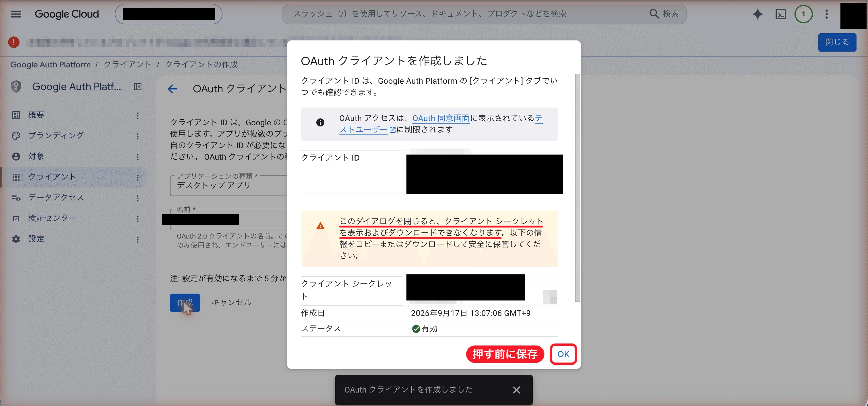Click the ステータス label
Screen dimensions: 868x406
click(x=321, y=329)
